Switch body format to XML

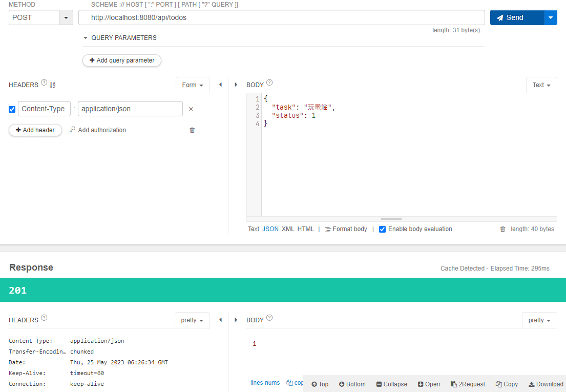click(x=288, y=229)
